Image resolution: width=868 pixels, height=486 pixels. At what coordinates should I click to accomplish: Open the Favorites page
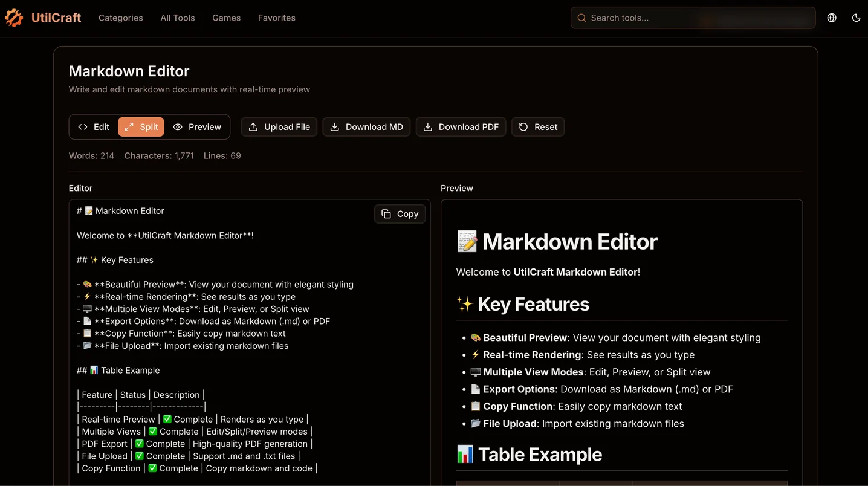click(x=277, y=18)
